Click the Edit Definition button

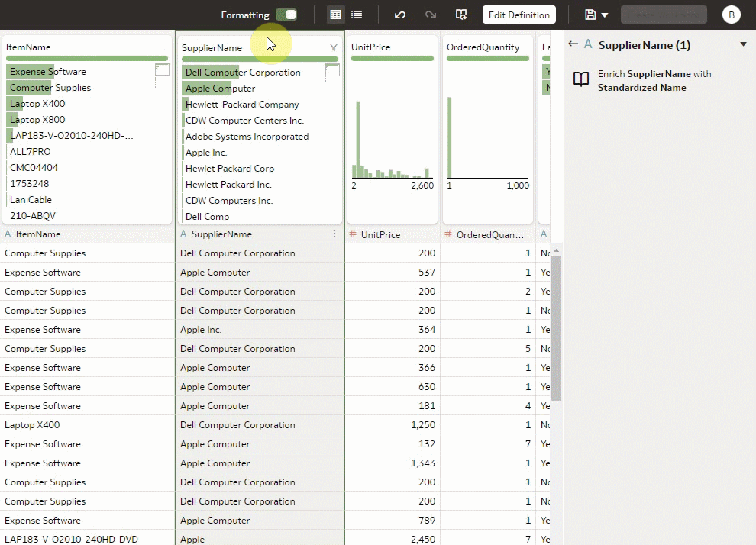coord(519,14)
